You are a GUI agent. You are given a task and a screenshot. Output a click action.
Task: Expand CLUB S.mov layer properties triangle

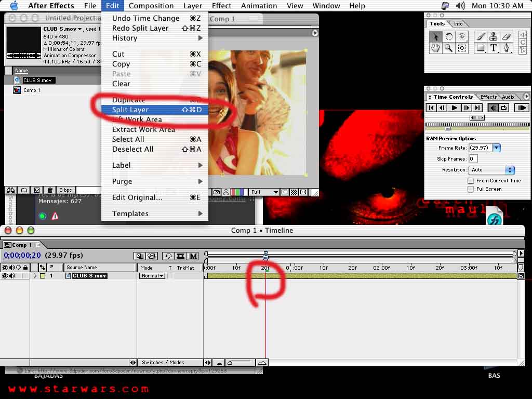click(x=35, y=276)
